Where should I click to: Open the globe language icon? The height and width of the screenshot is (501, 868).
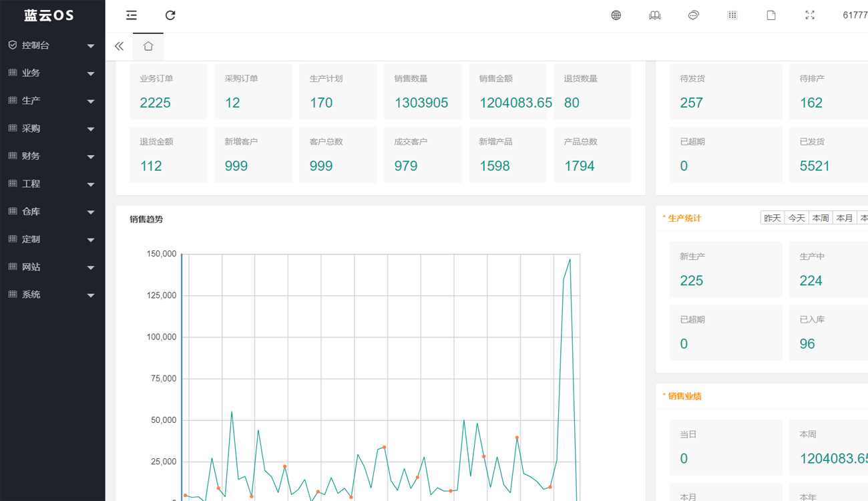pos(616,15)
